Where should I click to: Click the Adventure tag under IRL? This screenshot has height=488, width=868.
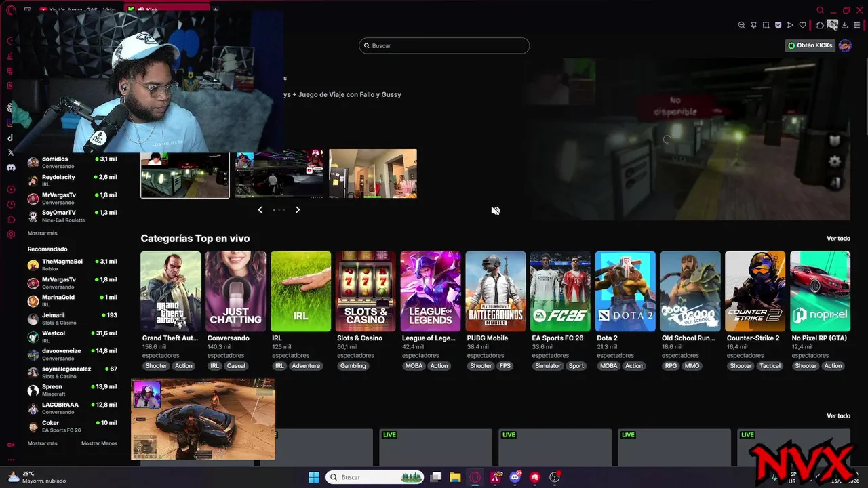[x=306, y=366]
